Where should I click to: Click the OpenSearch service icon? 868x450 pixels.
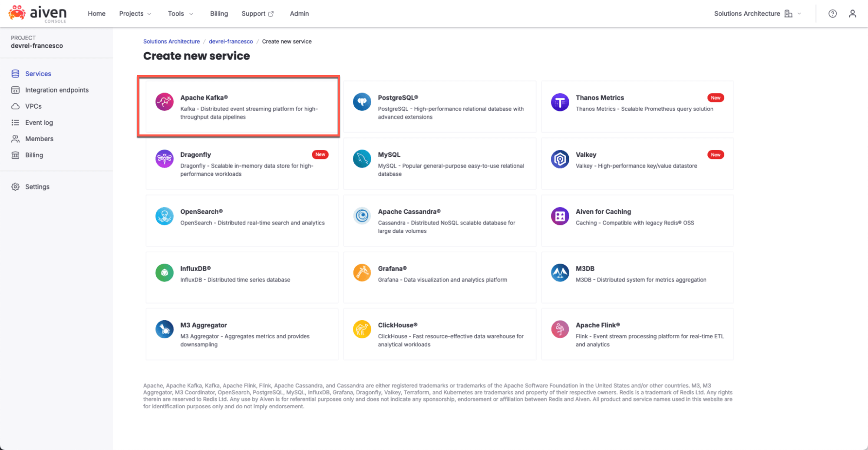165,216
